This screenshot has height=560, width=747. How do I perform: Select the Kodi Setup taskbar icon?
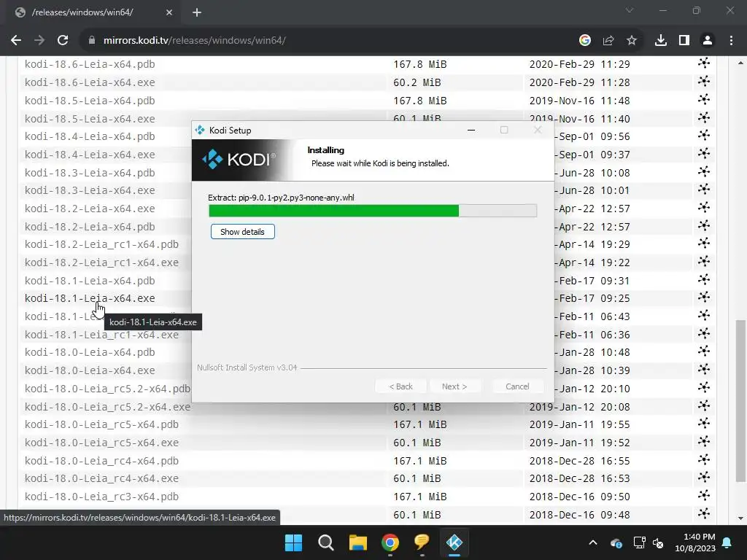(454, 542)
